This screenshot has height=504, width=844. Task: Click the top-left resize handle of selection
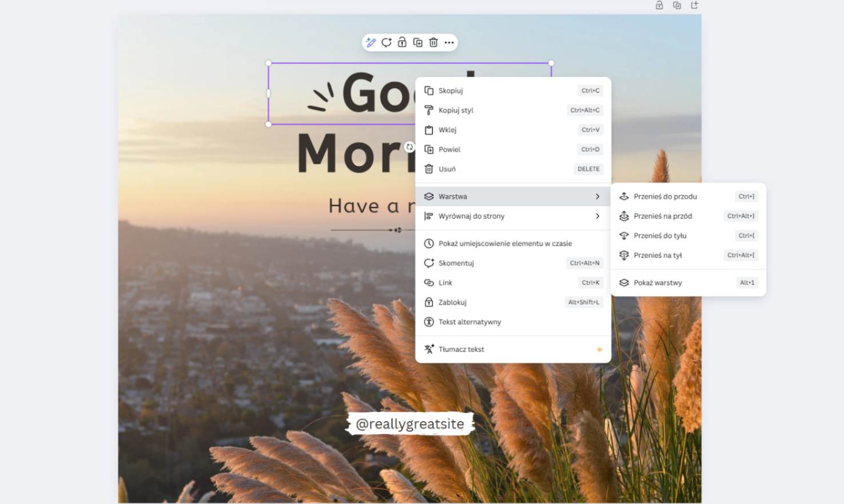(x=268, y=63)
